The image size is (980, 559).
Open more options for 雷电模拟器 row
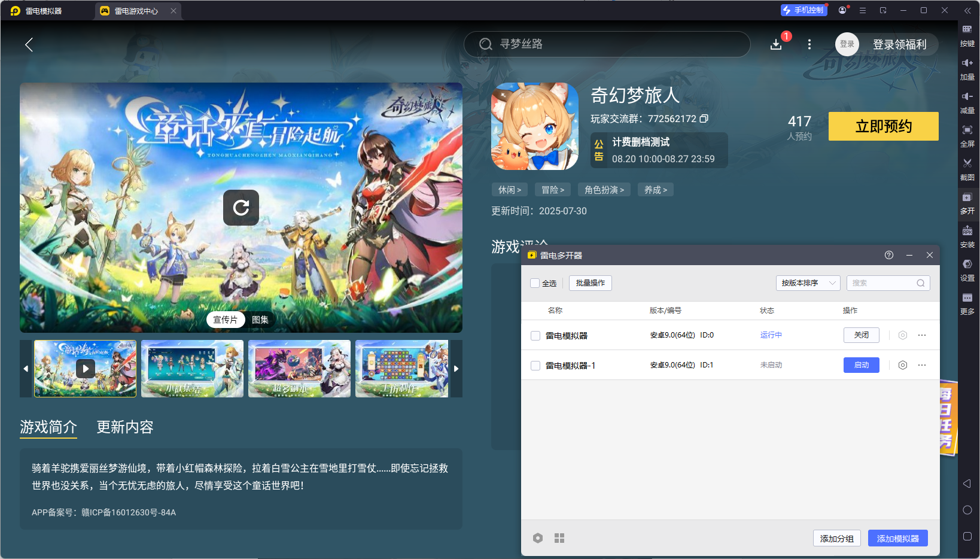922,335
